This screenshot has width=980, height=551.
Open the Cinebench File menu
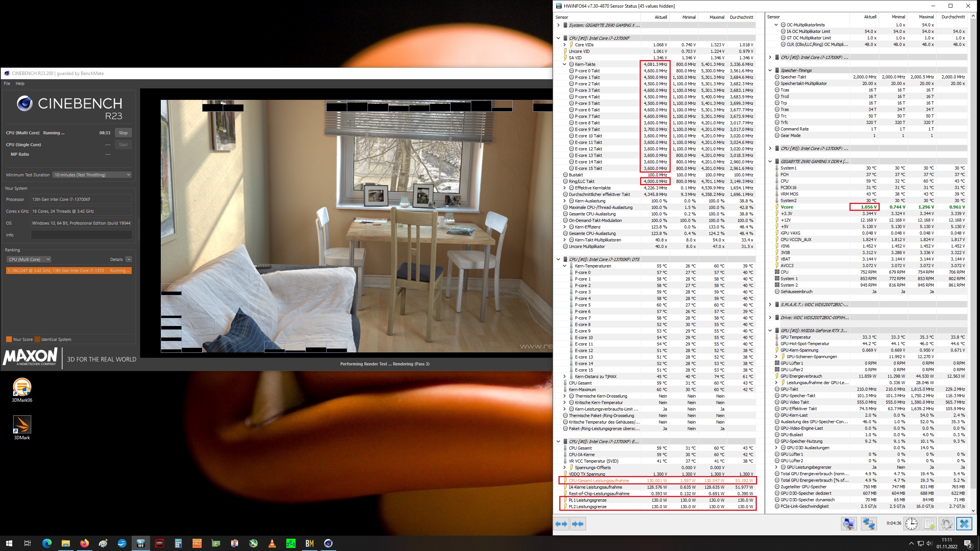(x=7, y=83)
